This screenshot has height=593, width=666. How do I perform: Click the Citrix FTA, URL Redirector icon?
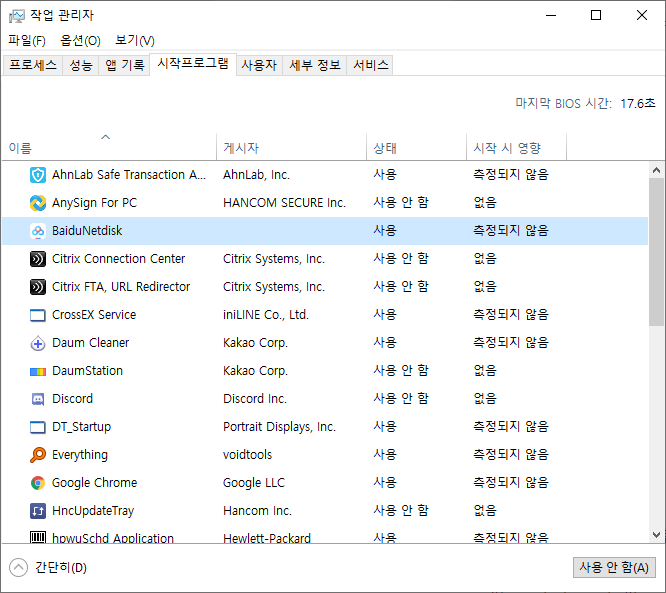pos(38,287)
